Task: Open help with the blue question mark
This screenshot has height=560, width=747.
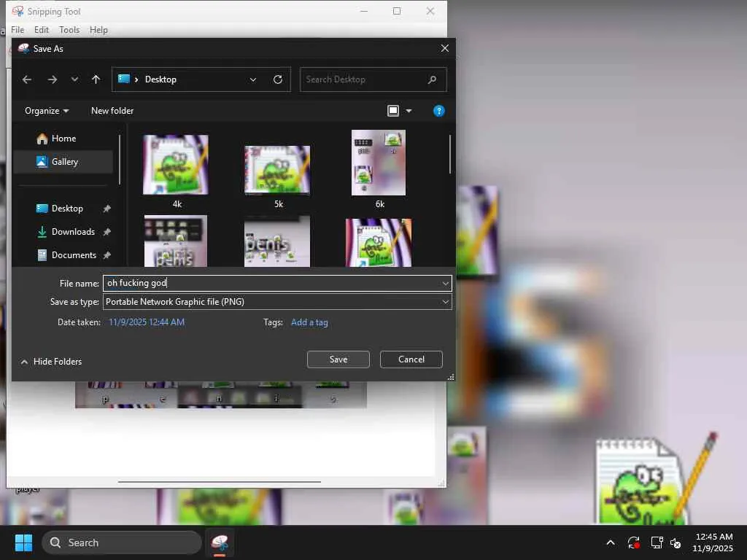Action: 438,111
